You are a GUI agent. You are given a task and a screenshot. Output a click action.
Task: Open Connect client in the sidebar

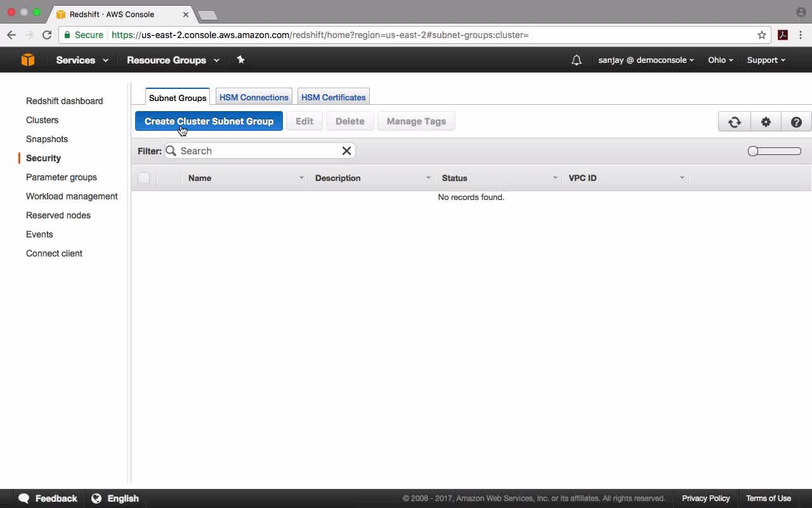click(x=54, y=253)
